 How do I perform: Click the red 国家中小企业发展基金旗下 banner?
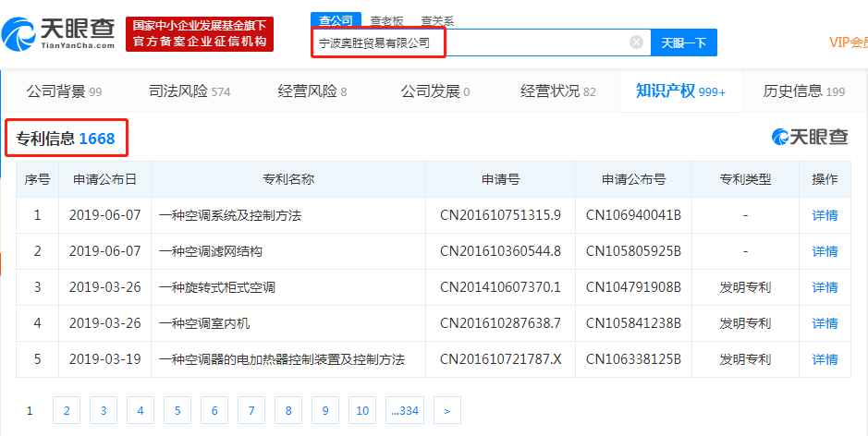[200, 34]
